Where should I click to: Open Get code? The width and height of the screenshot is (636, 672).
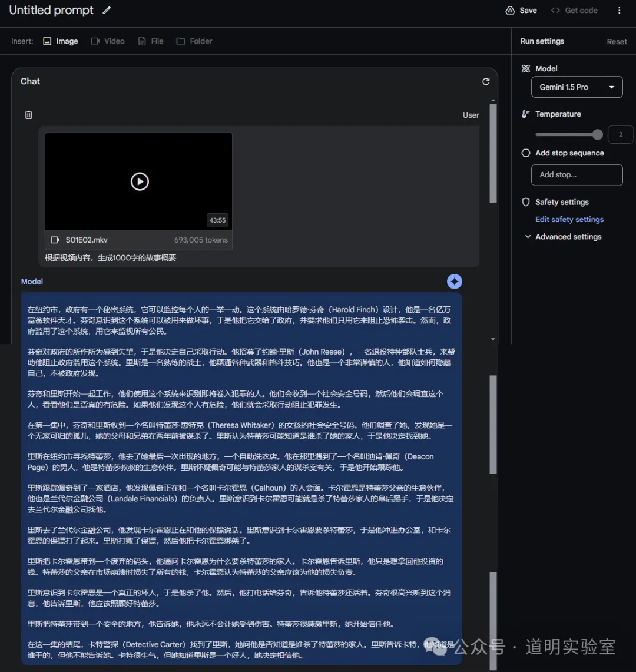click(x=574, y=10)
